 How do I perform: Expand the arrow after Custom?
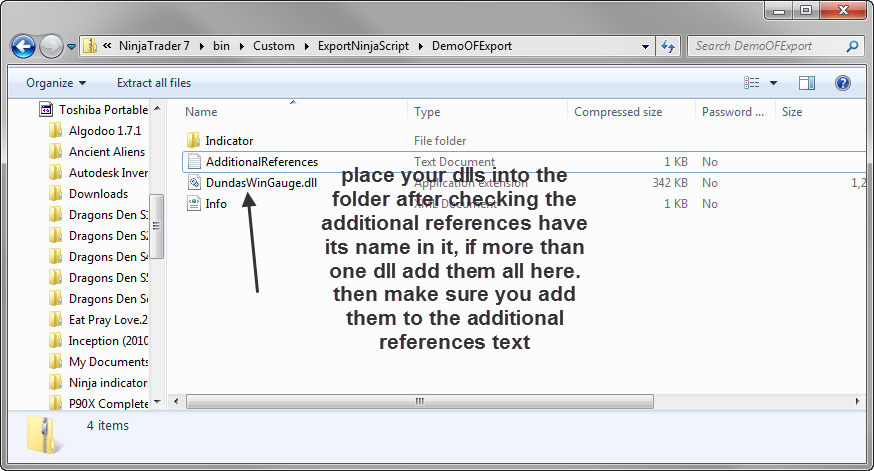(x=306, y=46)
